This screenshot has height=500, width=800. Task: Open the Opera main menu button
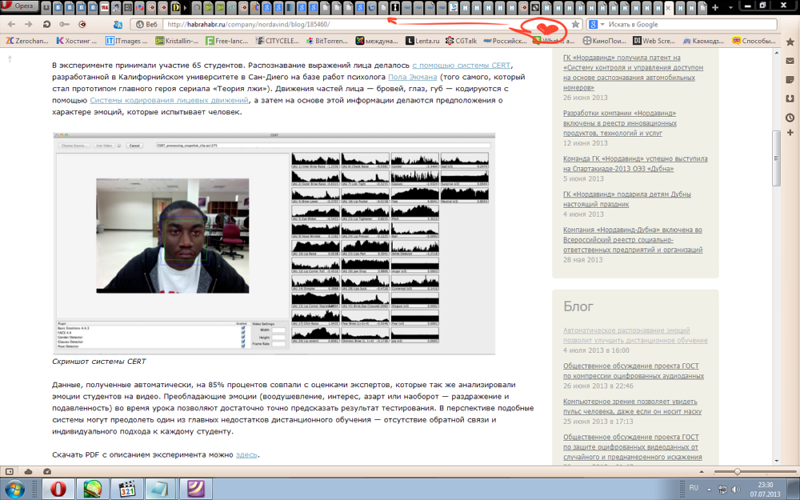22,6
